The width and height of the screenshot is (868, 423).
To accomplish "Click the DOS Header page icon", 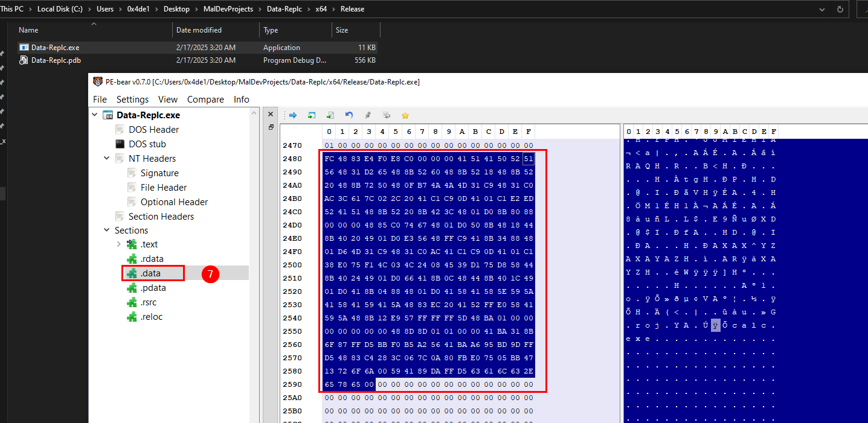I will coord(120,129).
